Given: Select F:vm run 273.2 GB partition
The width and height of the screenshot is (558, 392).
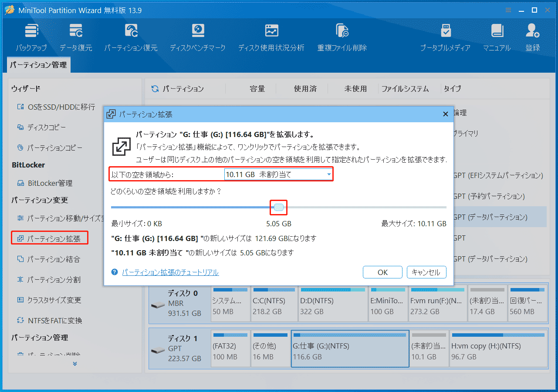Looking at the screenshot, I should click(438, 303).
